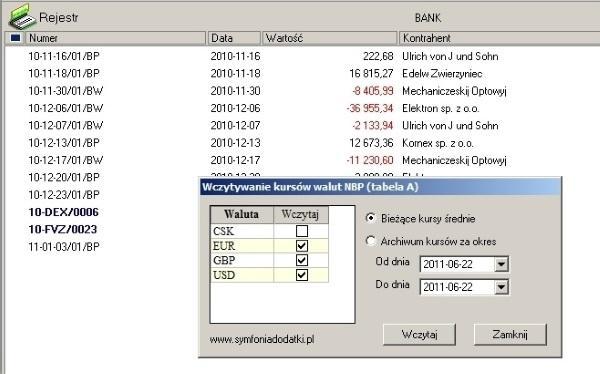Click the BANK register title

(428, 18)
